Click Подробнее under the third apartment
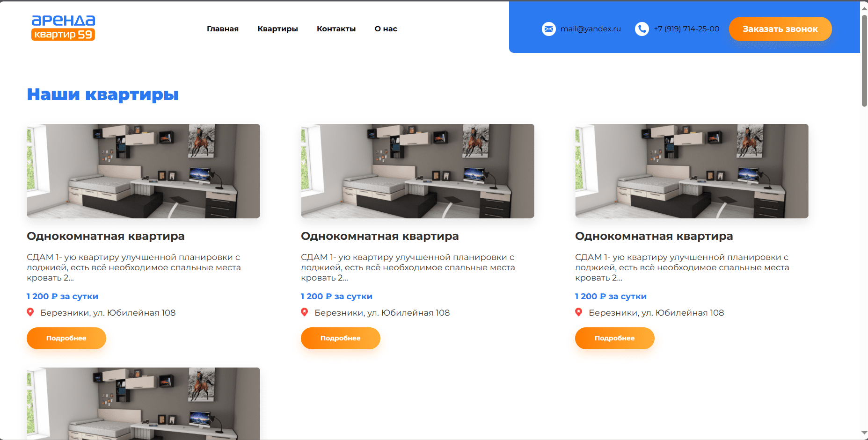 [x=615, y=338]
